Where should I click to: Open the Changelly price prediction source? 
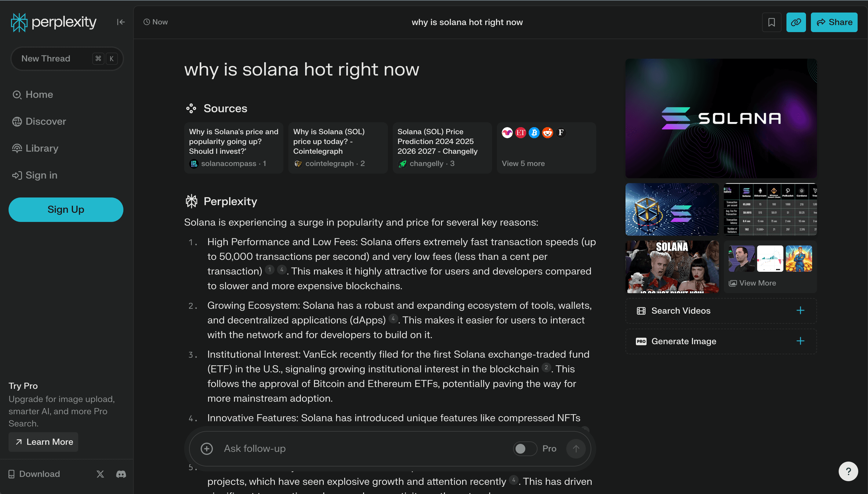442,148
